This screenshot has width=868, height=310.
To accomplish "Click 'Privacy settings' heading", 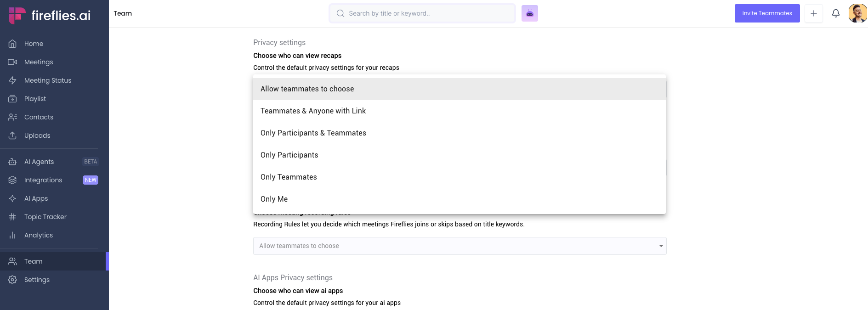I will (279, 43).
